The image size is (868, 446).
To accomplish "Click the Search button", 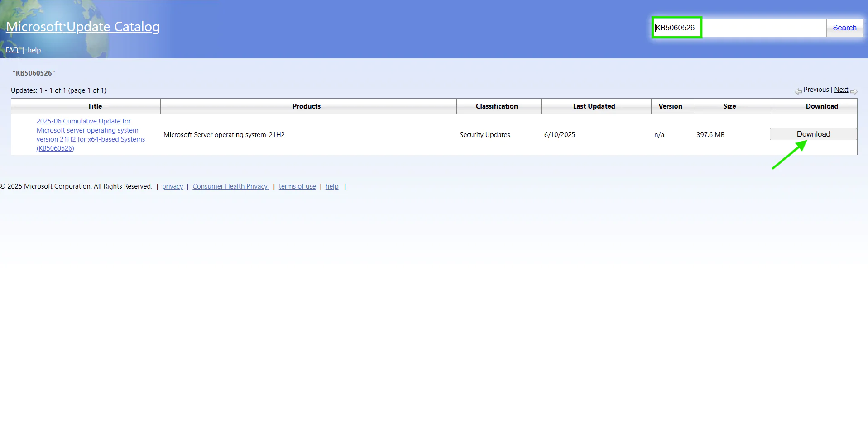I will 844,28.
